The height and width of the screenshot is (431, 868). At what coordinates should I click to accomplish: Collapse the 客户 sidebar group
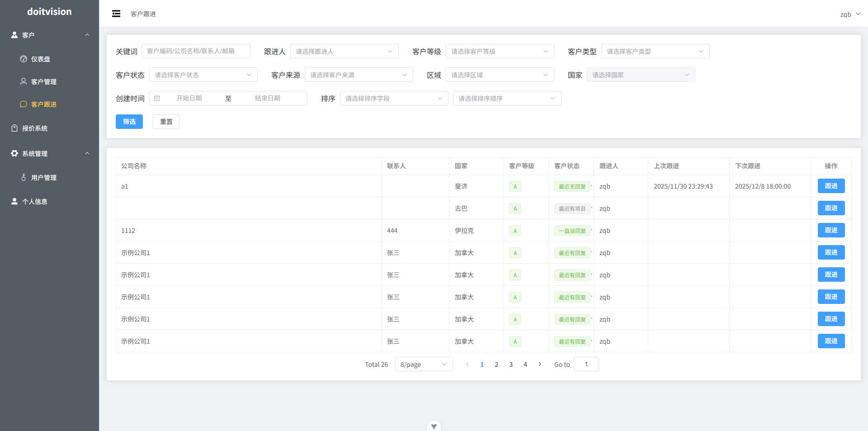49,35
